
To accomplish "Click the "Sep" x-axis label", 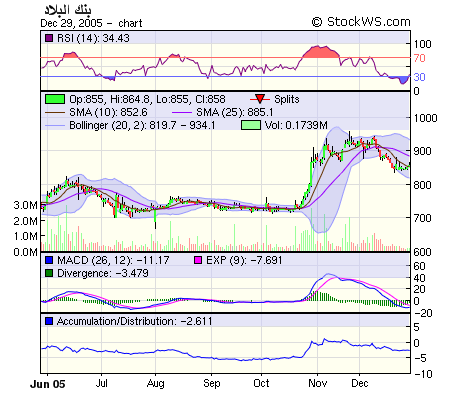I will 212,384.
